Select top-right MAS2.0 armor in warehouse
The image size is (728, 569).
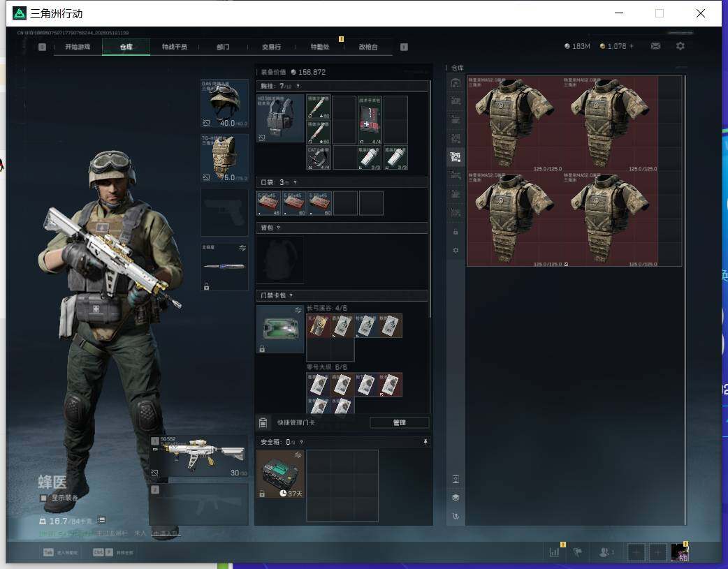pyautogui.click(x=610, y=124)
